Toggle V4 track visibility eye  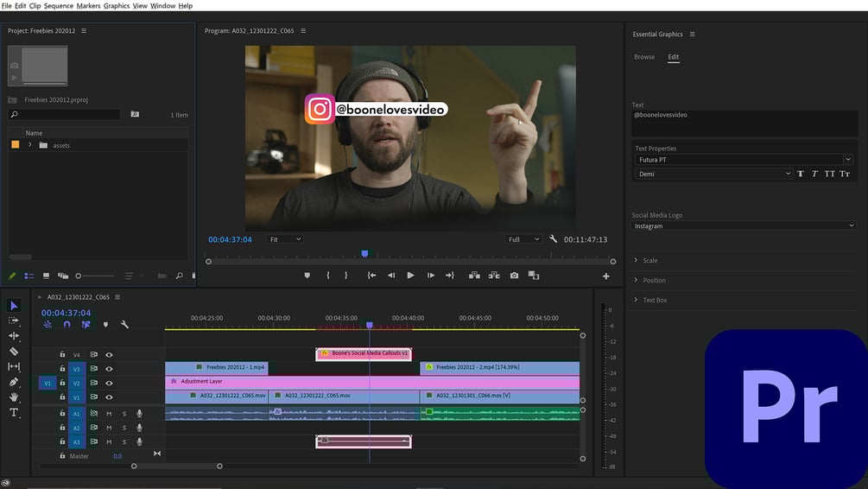[109, 355]
